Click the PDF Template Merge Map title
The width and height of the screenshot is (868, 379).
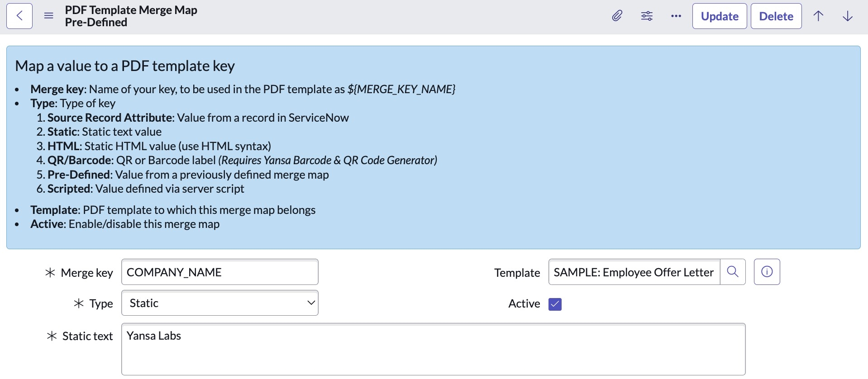pos(131,10)
